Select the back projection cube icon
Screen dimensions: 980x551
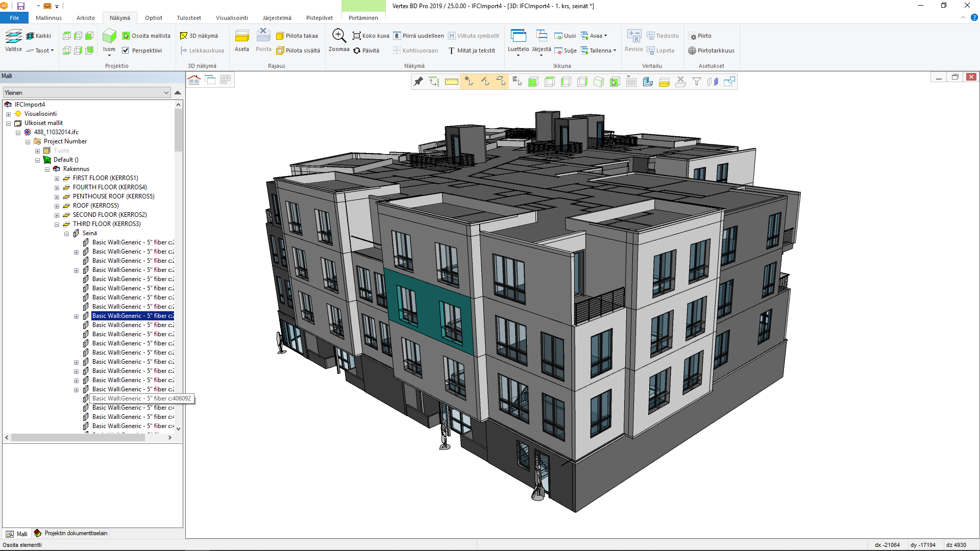point(89,51)
